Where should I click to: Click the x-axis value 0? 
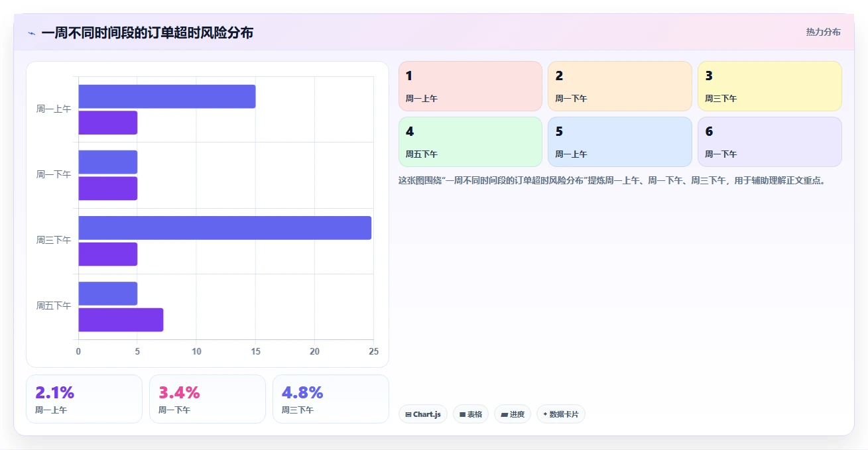pos(78,351)
